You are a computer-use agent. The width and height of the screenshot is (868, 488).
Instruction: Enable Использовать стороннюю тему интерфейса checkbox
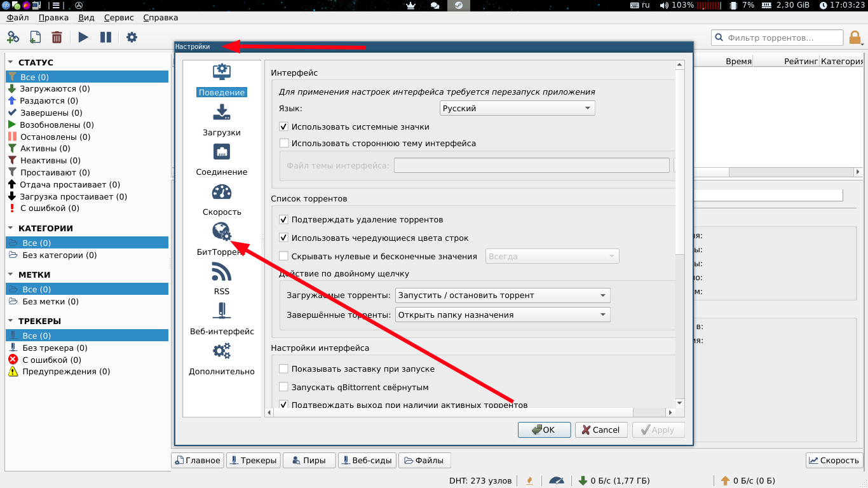pyautogui.click(x=284, y=144)
